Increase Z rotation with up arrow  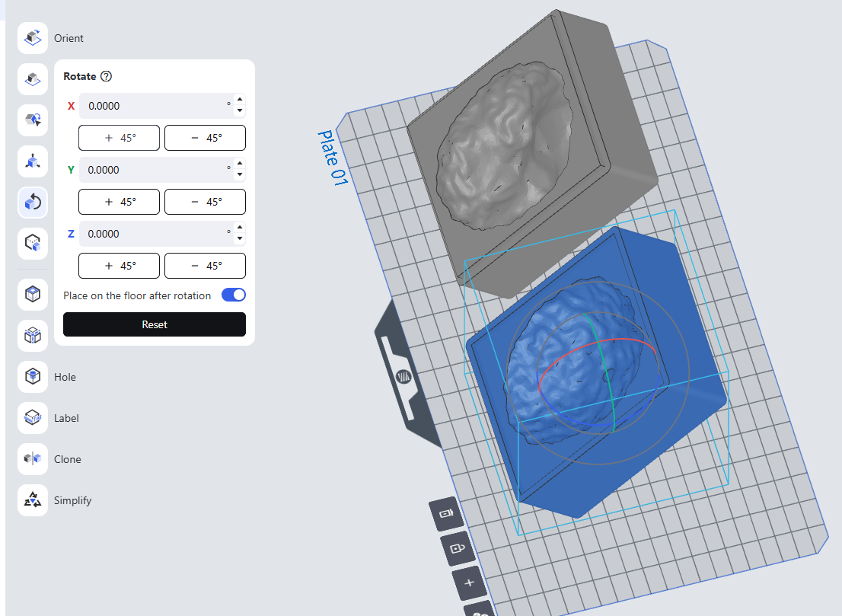click(x=240, y=227)
